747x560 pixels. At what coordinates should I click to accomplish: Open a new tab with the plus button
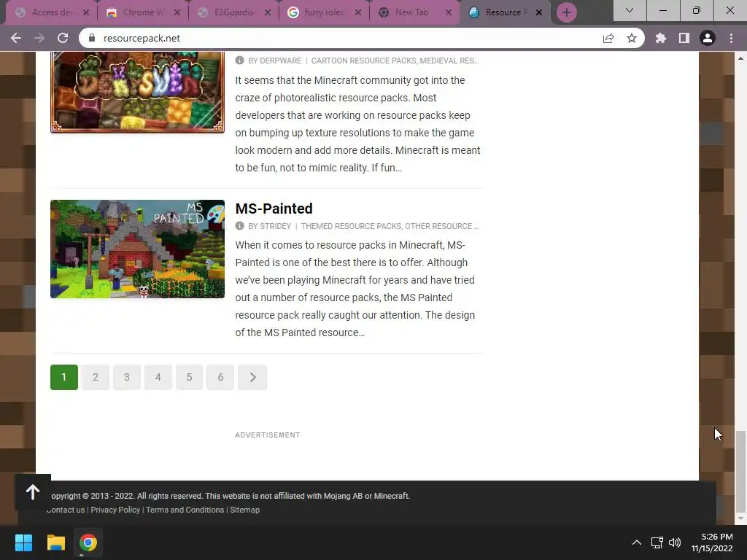point(566,12)
